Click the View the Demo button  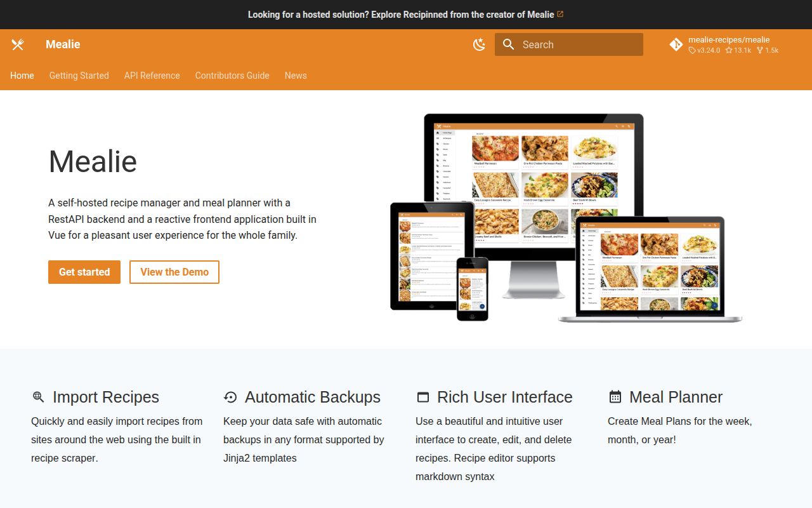pos(174,272)
